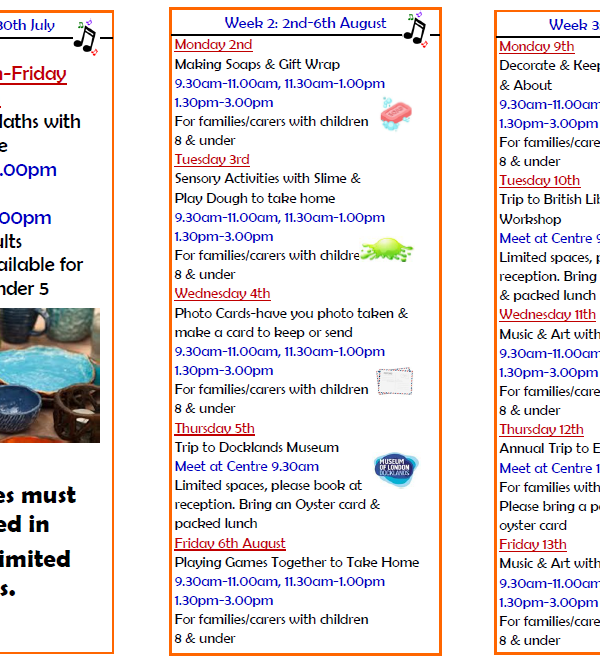Click the Monday 2nd heading
The image size is (600, 665).
point(213,45)
